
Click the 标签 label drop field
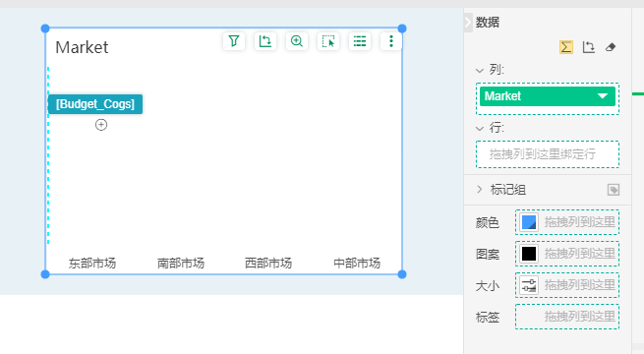click(567, 317)
